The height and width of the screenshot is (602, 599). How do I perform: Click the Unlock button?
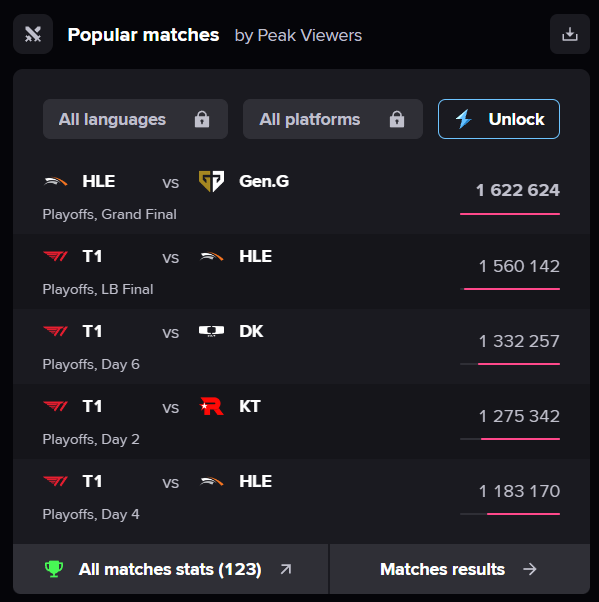(x=499, y=119)
